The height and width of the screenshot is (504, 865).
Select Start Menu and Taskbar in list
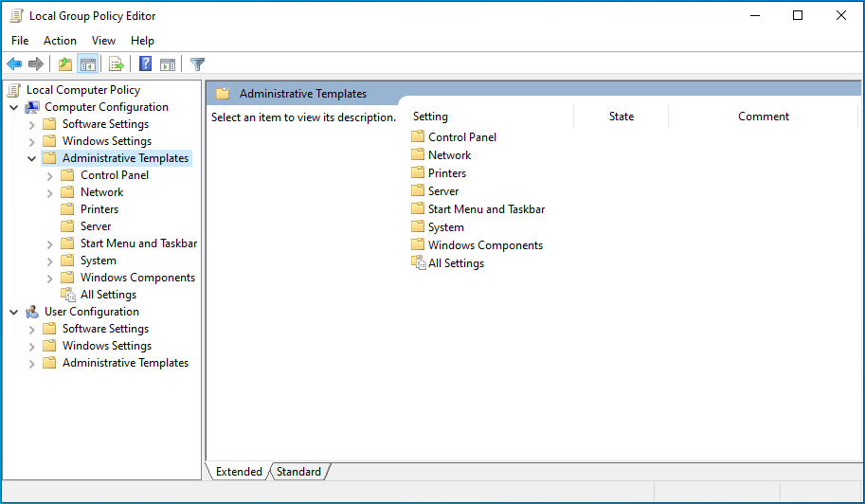(x=486, y=209)
